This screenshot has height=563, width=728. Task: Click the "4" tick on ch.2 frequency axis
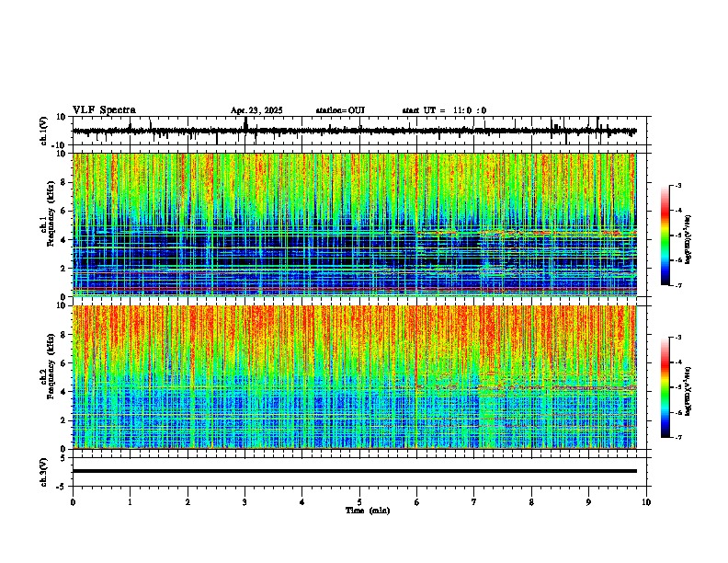(x=63, y=392)
